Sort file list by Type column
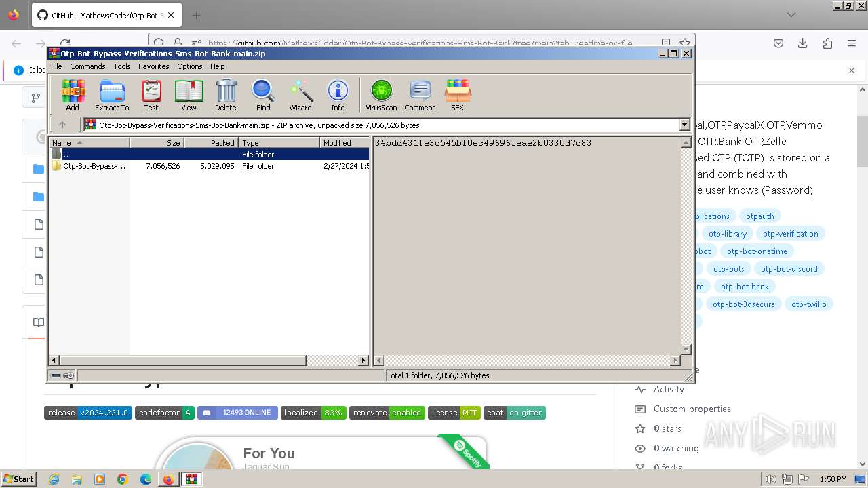Image resolution: width=868 pixels, height=488 pixels. [279, 142]
